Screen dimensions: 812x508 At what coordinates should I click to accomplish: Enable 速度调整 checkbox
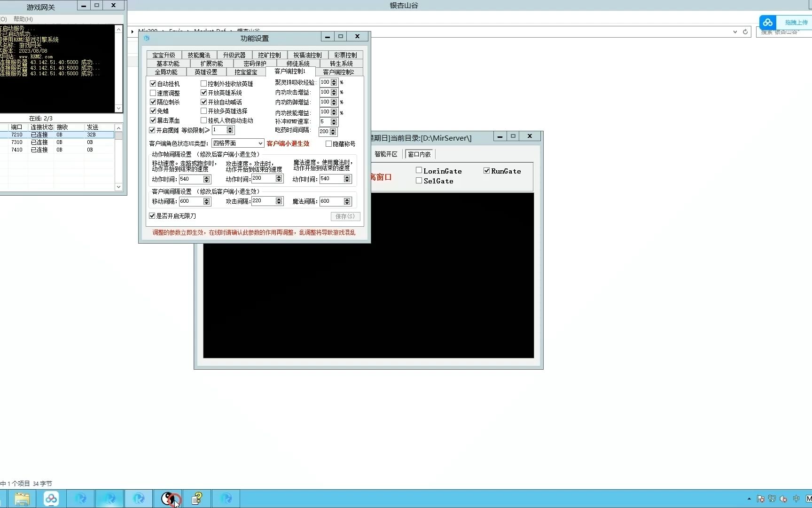pyautogui.click(x=153, y=93)
